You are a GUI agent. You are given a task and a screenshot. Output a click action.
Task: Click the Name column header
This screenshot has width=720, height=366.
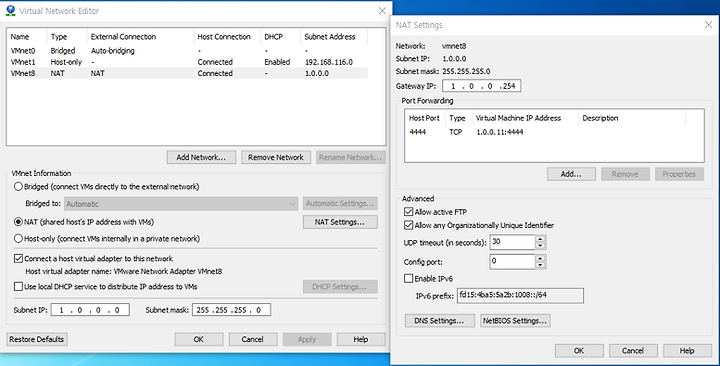[x=28, y=37]
